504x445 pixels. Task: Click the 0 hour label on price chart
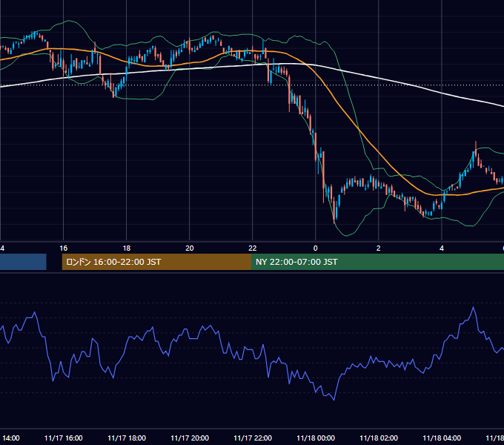315,248
